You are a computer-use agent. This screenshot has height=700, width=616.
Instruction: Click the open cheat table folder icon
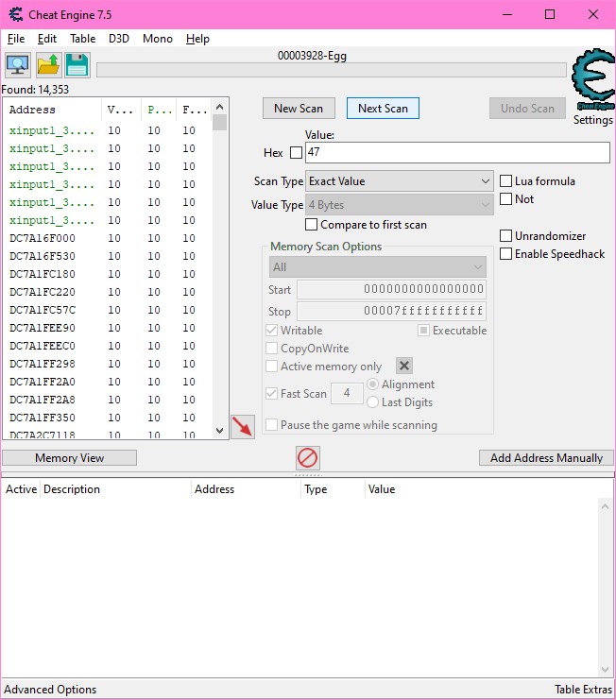pos(48,65)
